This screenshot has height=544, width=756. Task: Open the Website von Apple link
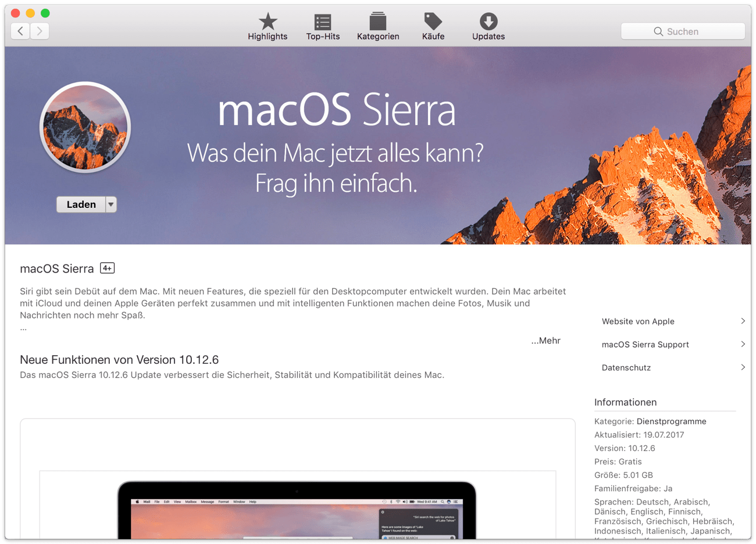pos(638,321)
